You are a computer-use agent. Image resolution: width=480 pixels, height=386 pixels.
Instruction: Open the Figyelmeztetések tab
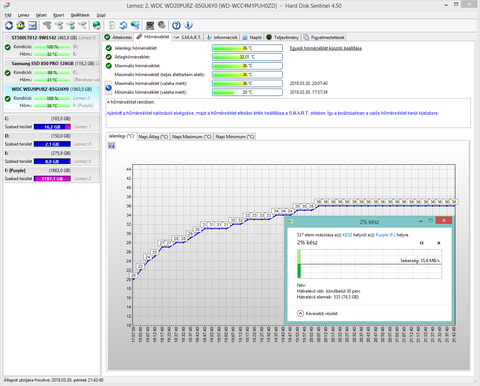tap(324, 37)
